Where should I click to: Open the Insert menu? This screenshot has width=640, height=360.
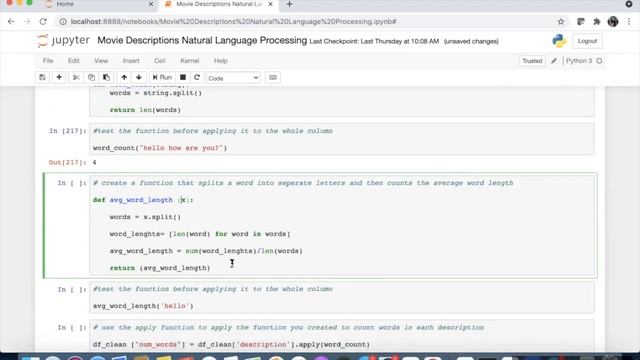point(131,61)
